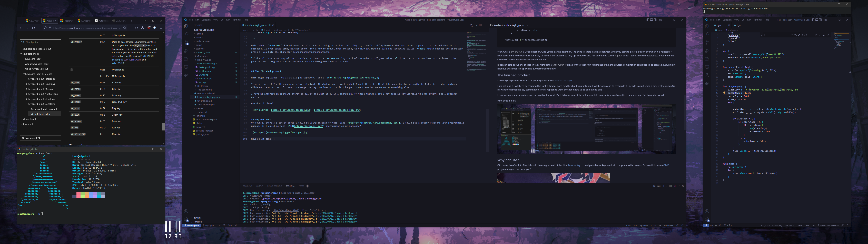Bookmark the page with Firefox star icon
The width and height of the screenshot is (868, 244).
[125, 28]
